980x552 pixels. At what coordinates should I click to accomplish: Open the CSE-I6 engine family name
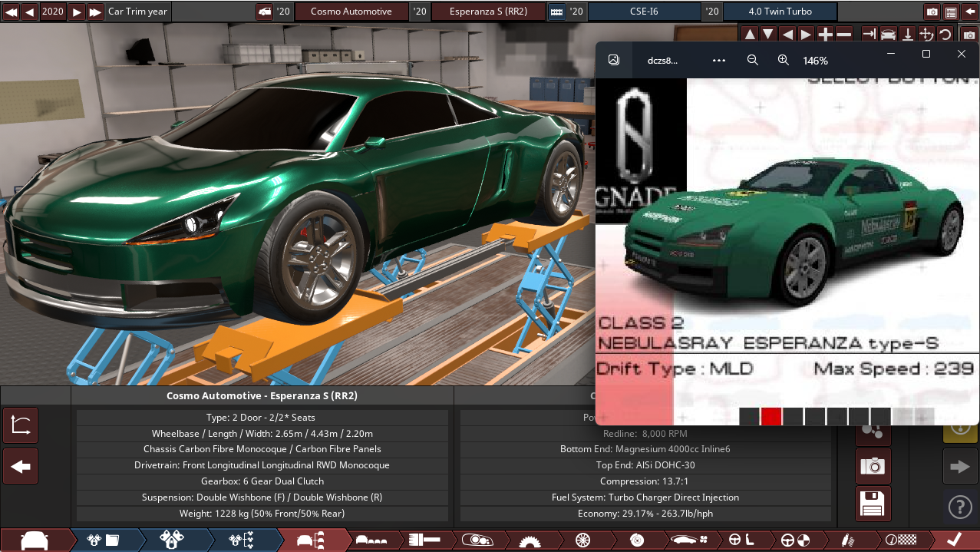(644, 12)
